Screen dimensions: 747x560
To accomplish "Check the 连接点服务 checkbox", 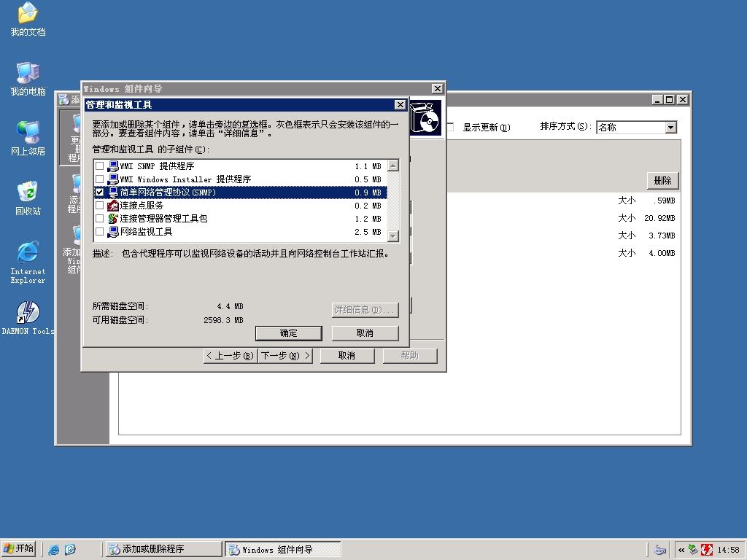I will coord(99,206).
